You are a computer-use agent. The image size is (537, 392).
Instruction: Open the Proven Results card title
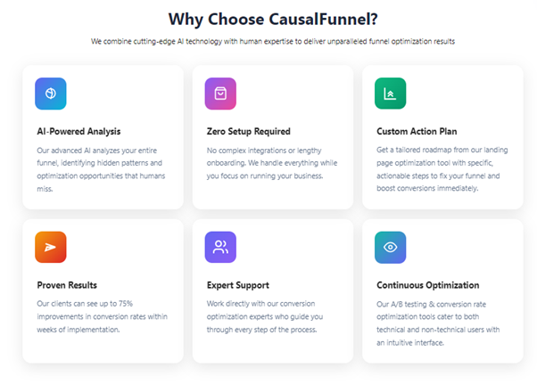(x=69, y=285)
